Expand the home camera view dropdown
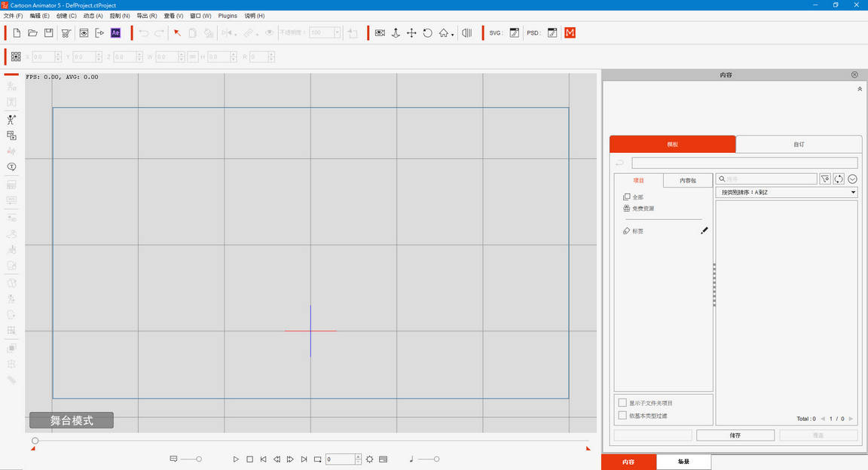 [452, 35]
